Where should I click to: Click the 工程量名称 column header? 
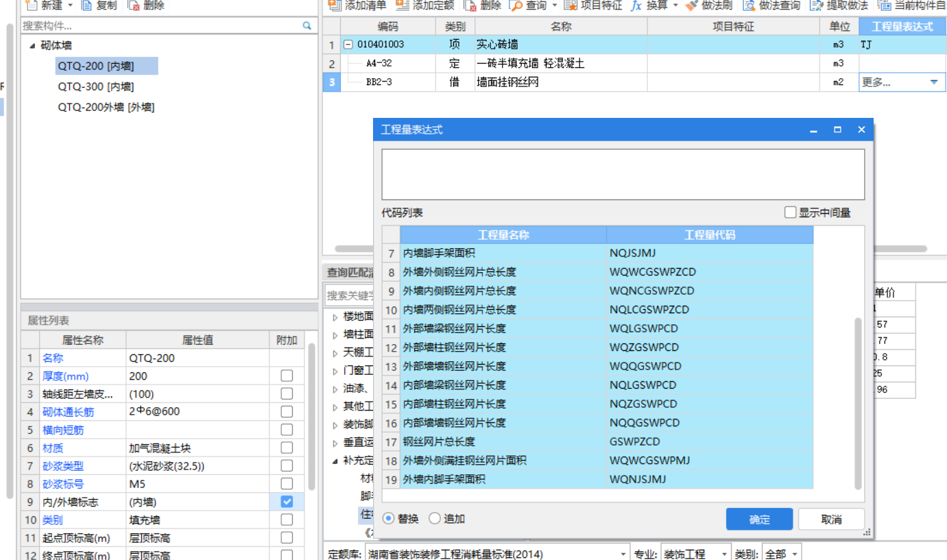pyautogui.click(x=503, y=235)
